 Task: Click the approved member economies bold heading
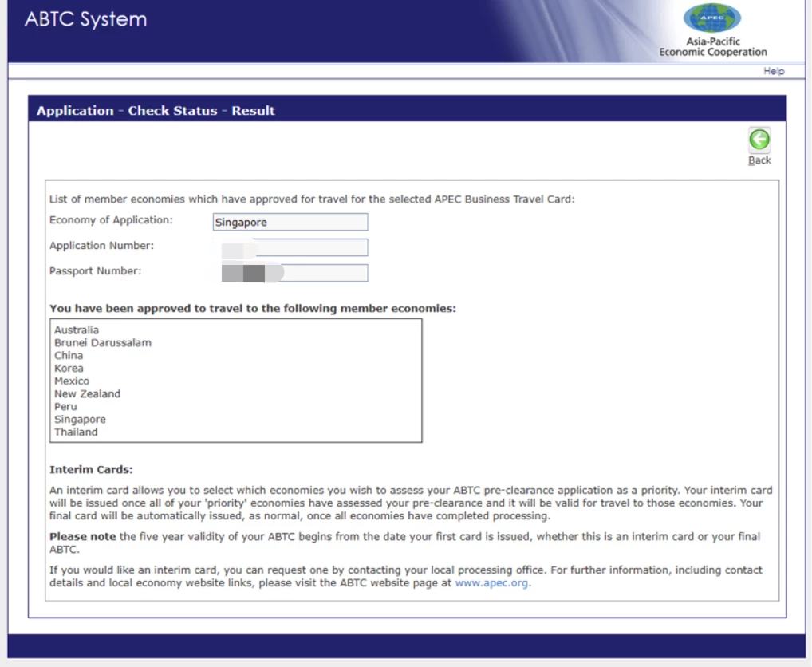pos(253,309)
